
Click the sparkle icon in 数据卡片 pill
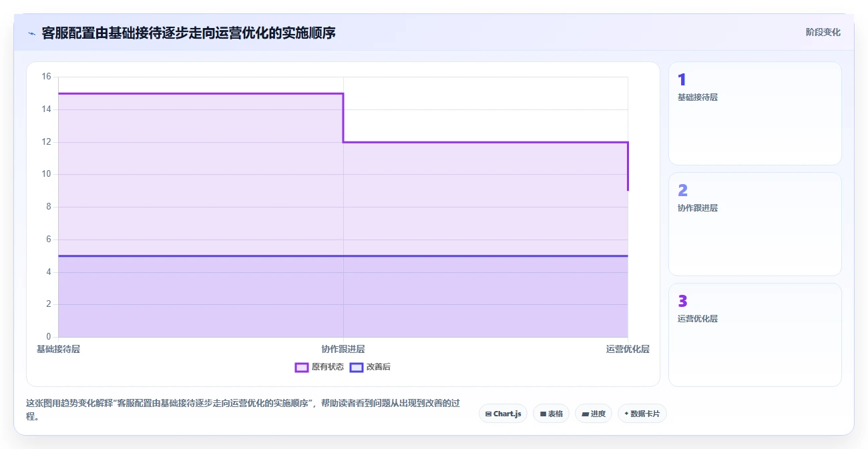[x=626, y=414]
